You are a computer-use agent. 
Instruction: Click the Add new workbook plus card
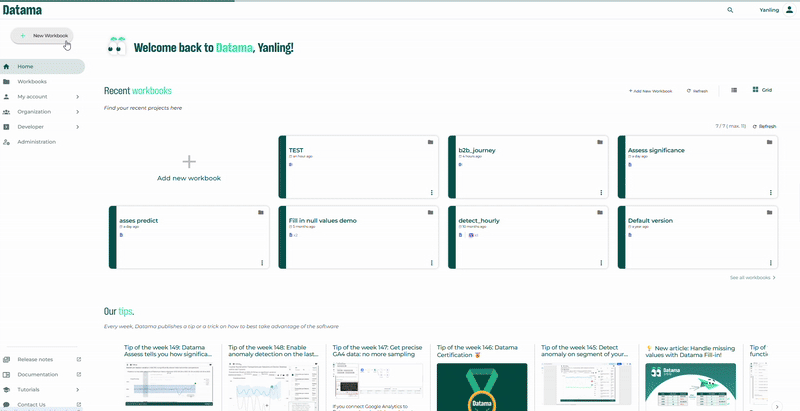click(189, 168)
